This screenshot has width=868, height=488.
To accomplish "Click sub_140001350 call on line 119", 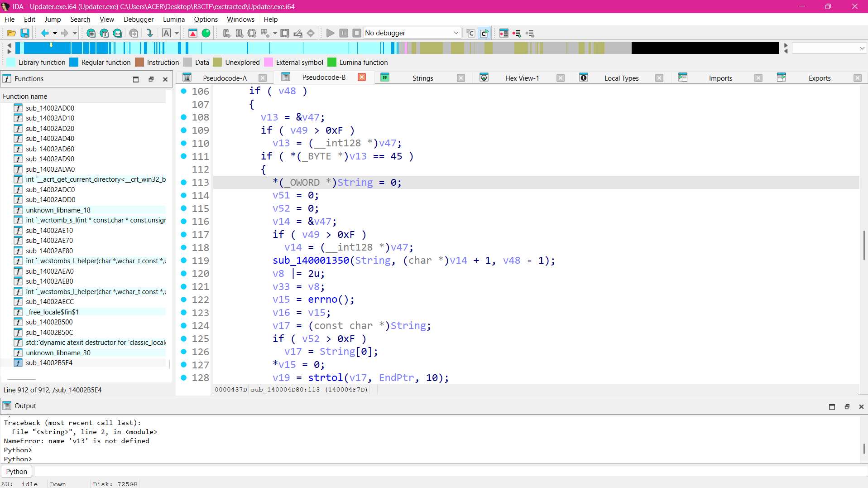I will pos(311,261).
